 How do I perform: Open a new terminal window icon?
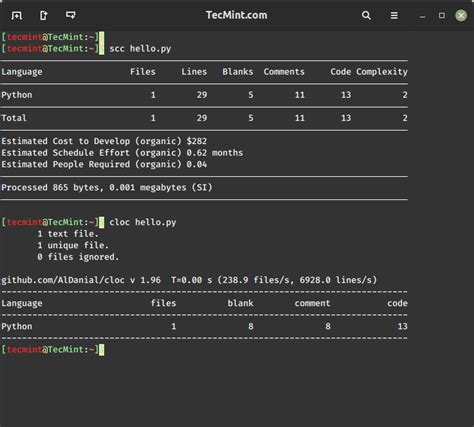click(x=71, y=15)
